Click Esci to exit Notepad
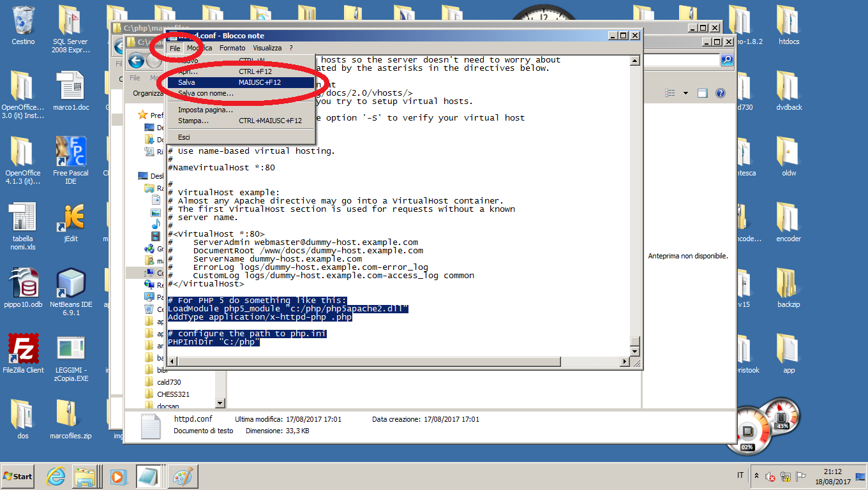 pyautogui.click(x=184, y=137)
